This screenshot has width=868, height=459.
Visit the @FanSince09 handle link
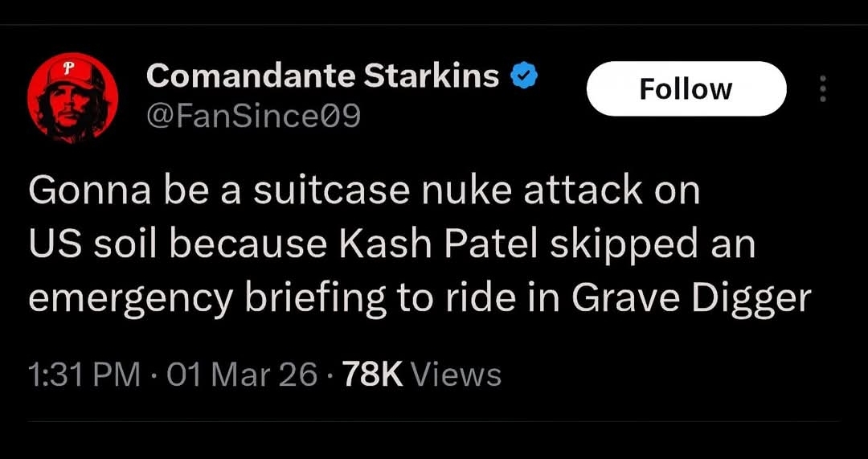coord(254,117)
